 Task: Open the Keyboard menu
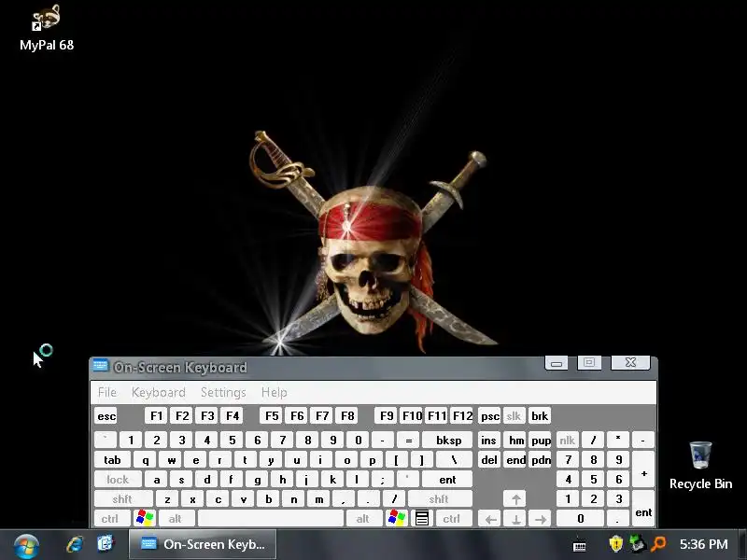point(159,392)
